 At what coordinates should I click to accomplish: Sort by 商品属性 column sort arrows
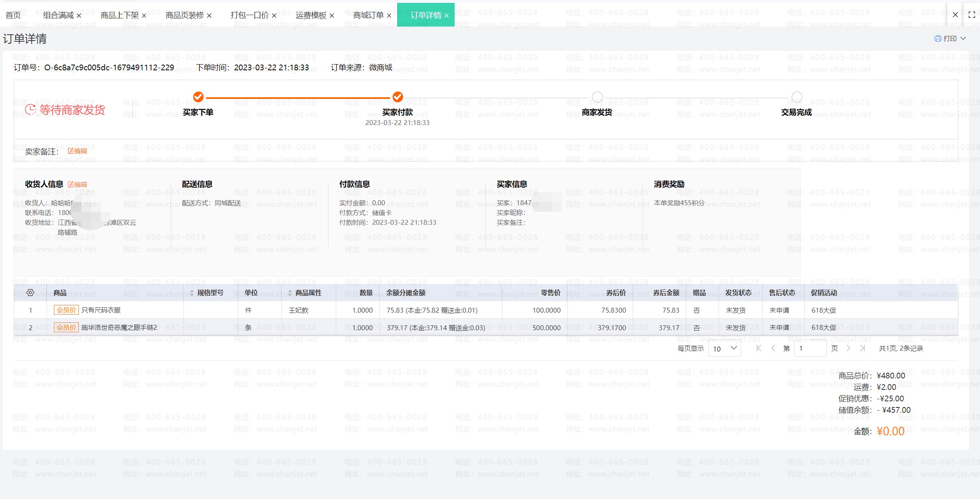coord(290,293)
